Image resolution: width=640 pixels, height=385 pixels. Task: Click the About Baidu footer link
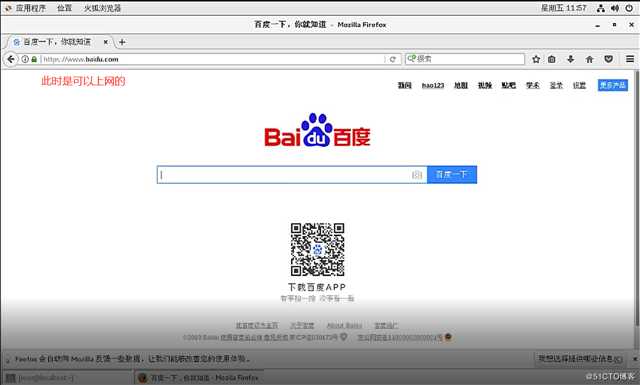(x=344, y=325)
